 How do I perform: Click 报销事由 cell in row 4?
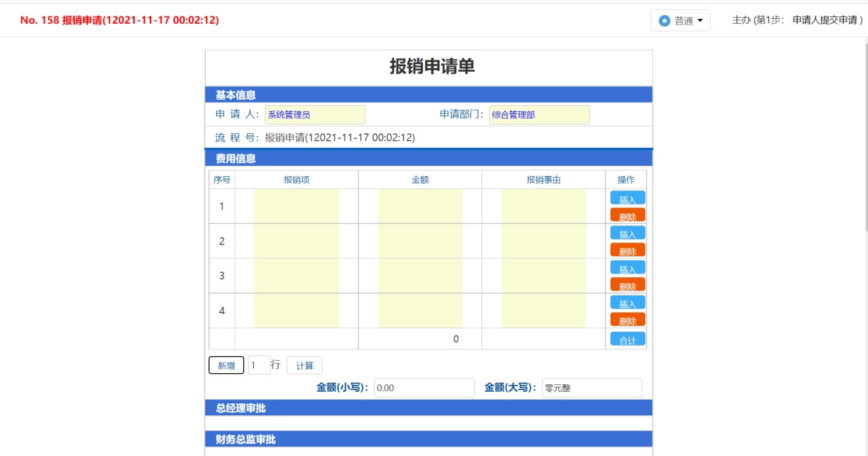pyautogui.click(x=544, y=311)
